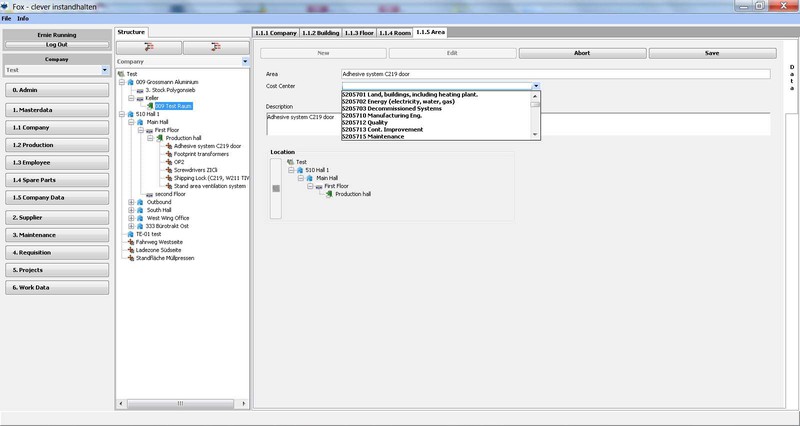Expand the West Wing Office node
Viewport: 800px width, 426px height.
pos(131,218)
